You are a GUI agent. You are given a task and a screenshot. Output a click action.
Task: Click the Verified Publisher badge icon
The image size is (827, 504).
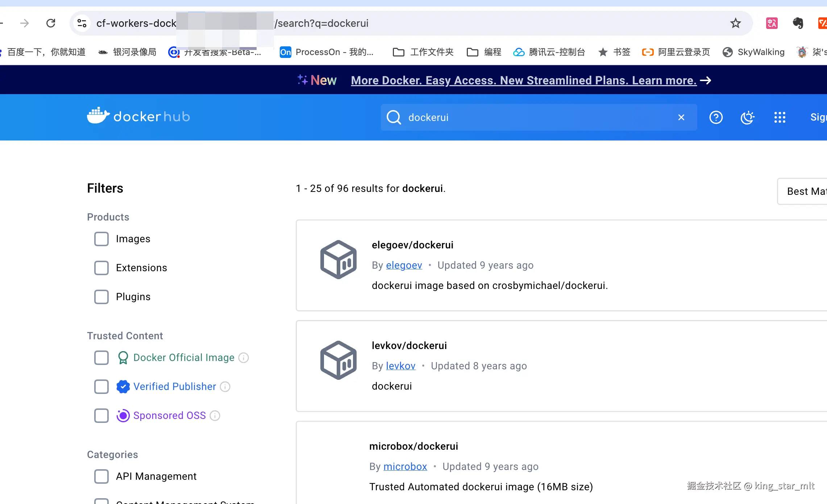(123, 387)
